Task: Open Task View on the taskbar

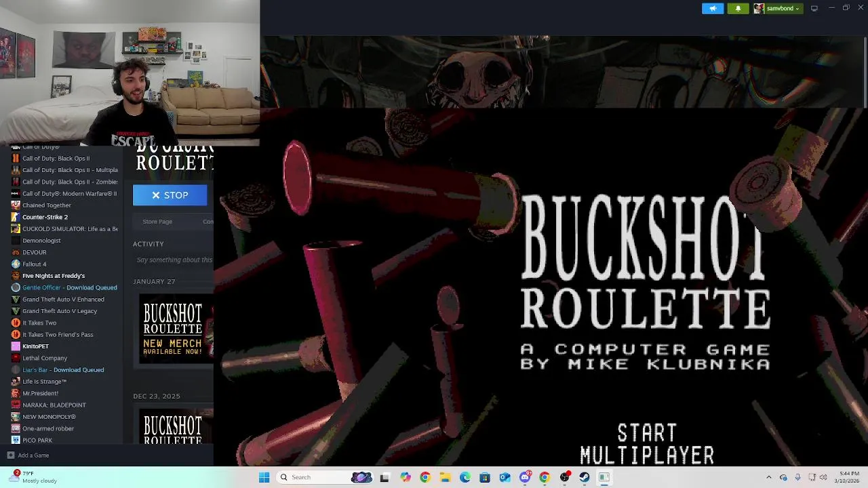Action: [384, 477]
